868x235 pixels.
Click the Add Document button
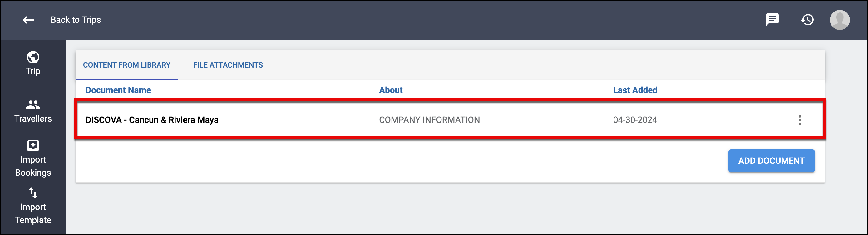point(772,161)
